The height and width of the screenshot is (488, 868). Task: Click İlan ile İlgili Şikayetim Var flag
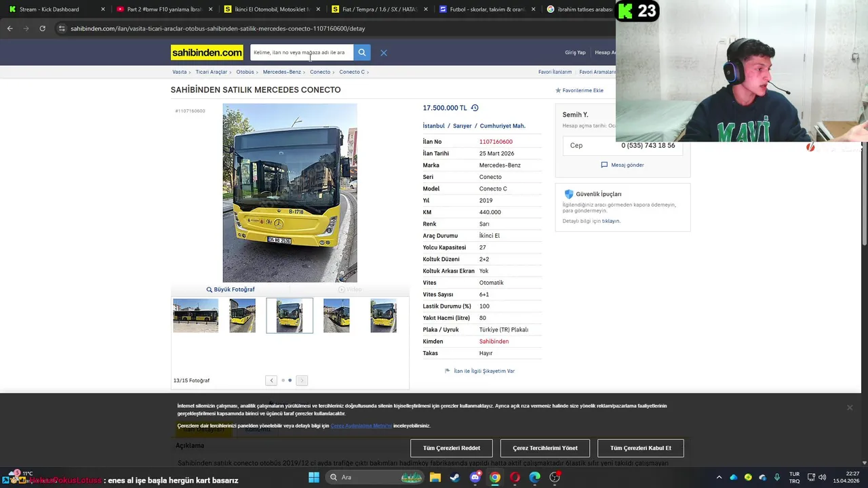pyautogui.click(x=447, y=371)
